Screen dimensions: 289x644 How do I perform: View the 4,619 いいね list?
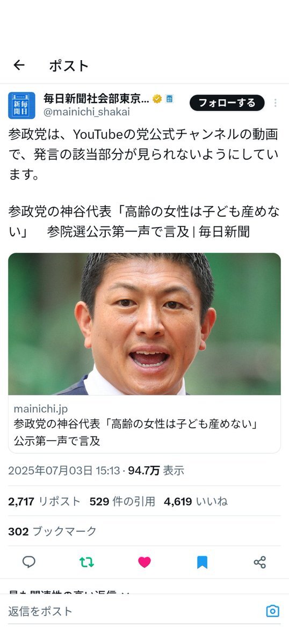196,501
